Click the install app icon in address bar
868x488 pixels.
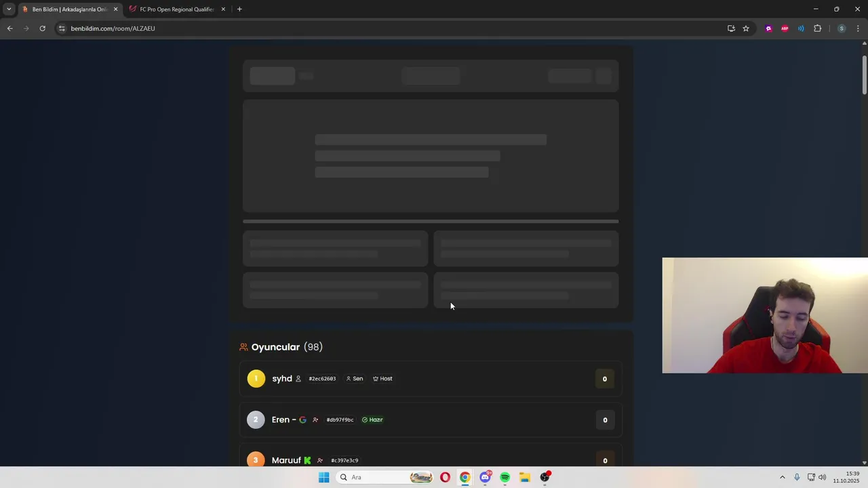pyautogui.click(x=731, y=28)
